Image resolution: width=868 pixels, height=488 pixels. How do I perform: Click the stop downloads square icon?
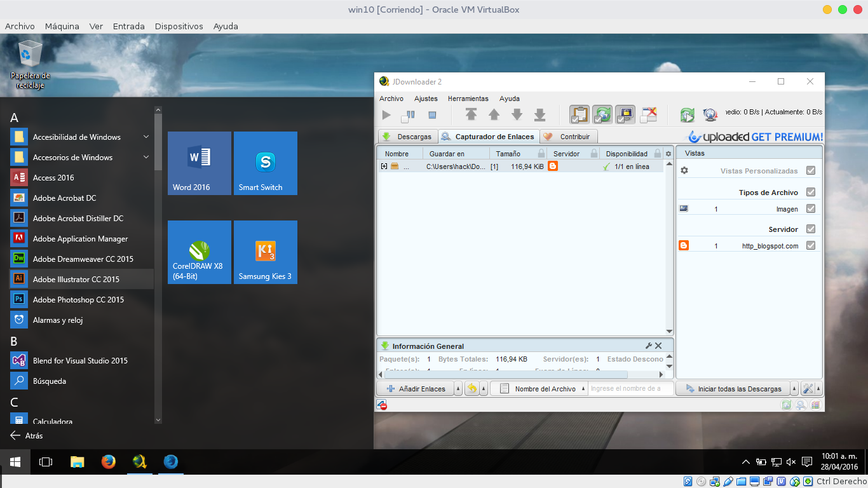click(432, 115)
